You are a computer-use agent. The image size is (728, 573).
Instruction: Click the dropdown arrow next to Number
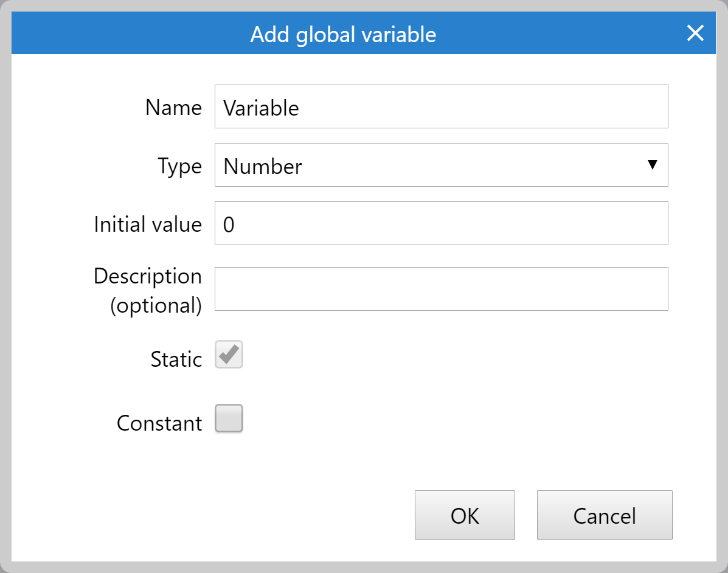(x=652, y=164)
